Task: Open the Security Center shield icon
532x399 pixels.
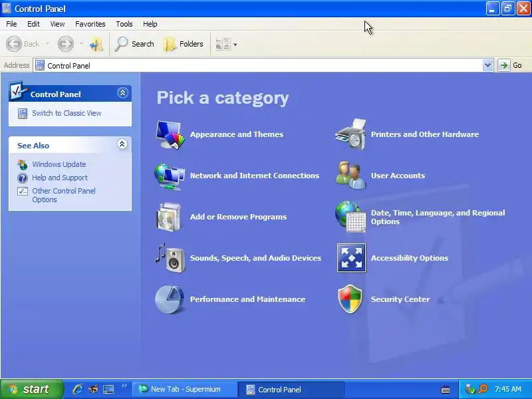Action: [x=350, y=299]
